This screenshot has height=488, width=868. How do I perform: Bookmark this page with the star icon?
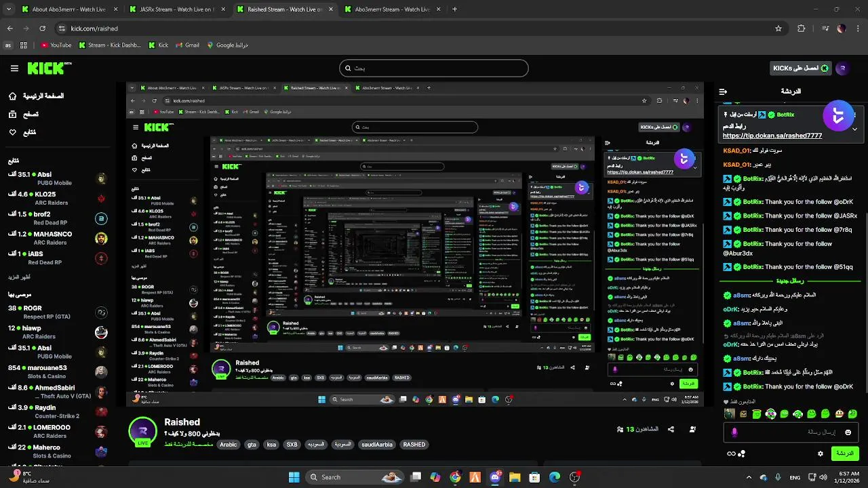click(x=778, y=28)
